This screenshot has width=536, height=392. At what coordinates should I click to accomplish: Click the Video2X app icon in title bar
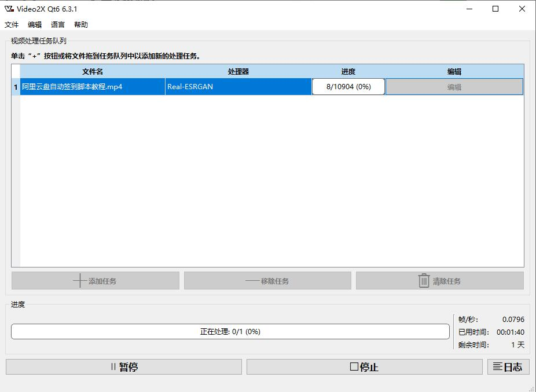(9, 9)
